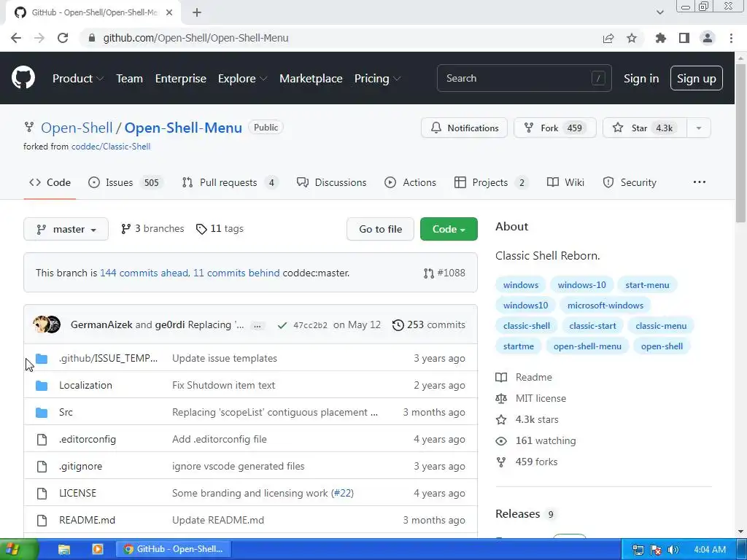This screenshot has height=560, width=747.
Task: Open the coddec/Classic-Shell parent repo link
Action: tap(111, 147)
